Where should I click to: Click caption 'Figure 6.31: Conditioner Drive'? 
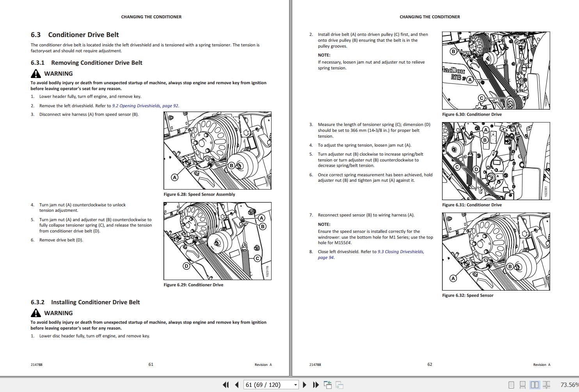pos(472,205)
